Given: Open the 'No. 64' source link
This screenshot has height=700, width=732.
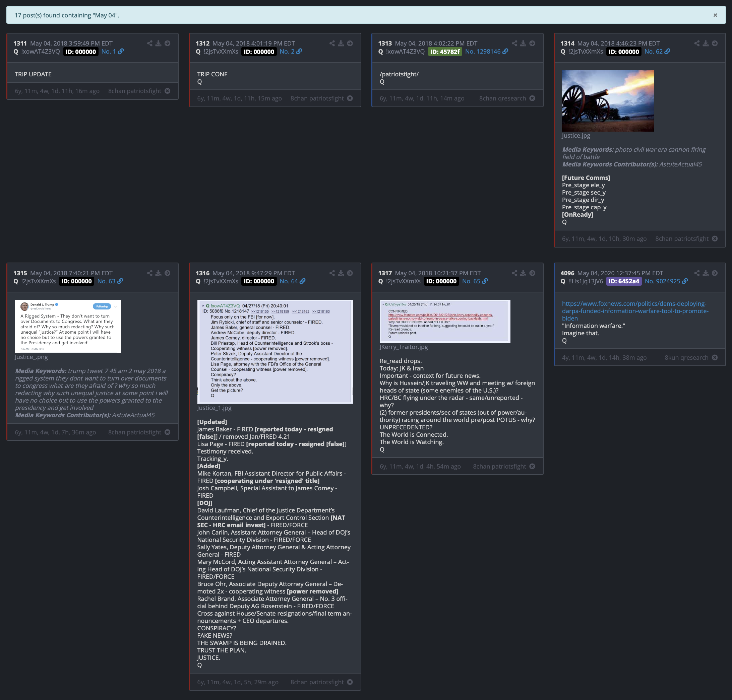Looking at the screenshot, I should (x=292, y=281).
